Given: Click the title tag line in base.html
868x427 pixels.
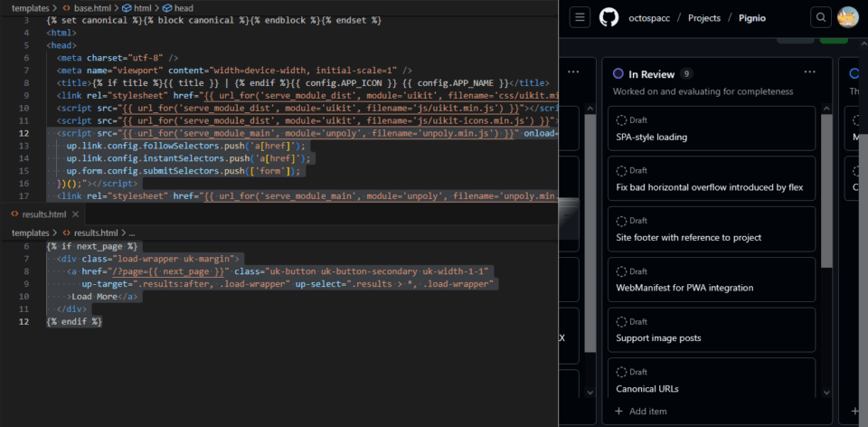Looking at the screenshot, I should pos(302,82).
